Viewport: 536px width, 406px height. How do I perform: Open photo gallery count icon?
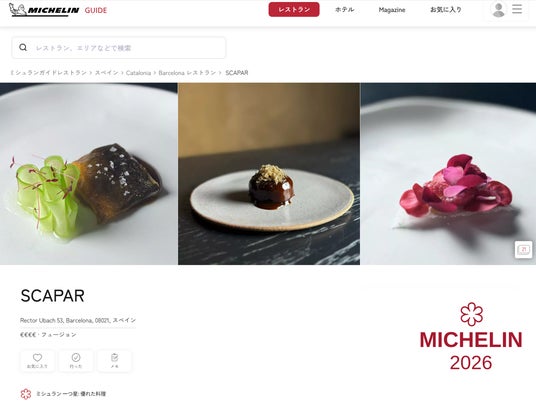(x=523, y=249)
